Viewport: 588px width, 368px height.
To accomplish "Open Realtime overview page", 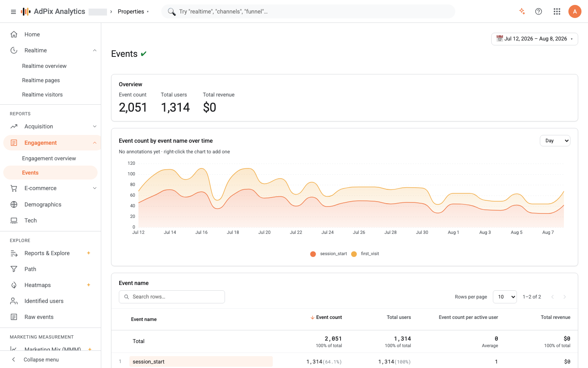I will pos(44,66).
